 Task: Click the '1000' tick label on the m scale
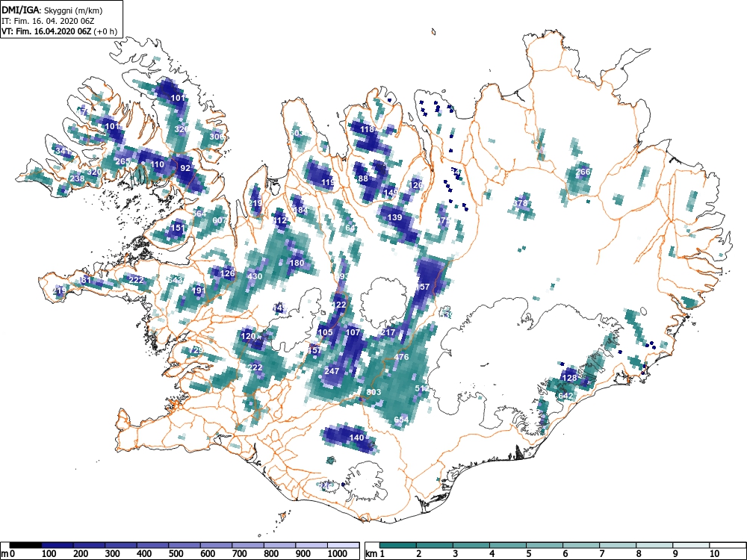(338, 553)
